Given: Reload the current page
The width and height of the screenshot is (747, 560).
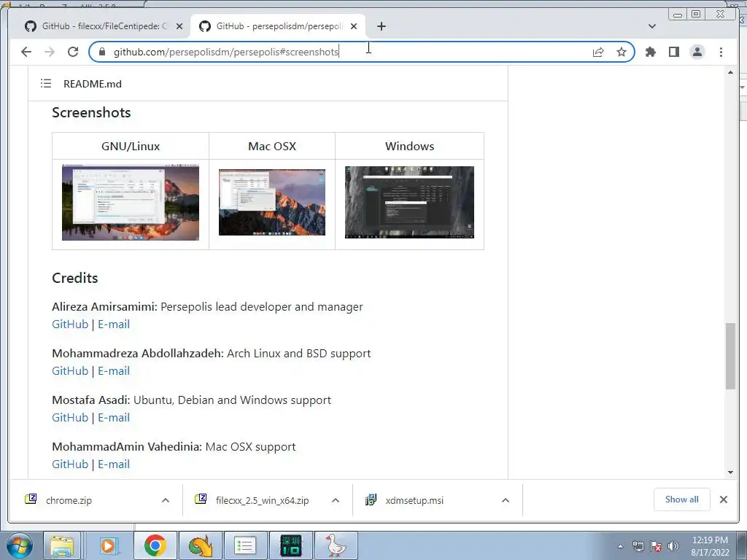Looking at the screenshot, I should 73,52.
